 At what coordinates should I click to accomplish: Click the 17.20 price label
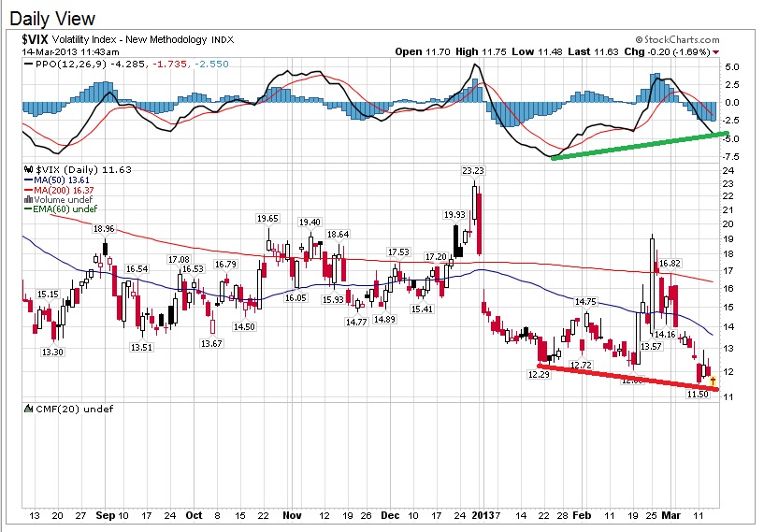click(x=436, y=257)
